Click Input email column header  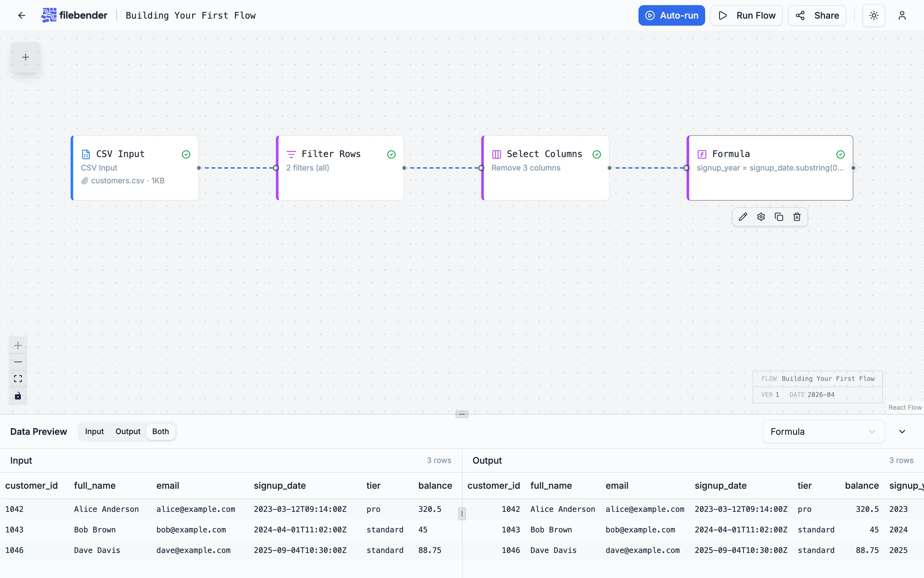(x=167, y=486)
